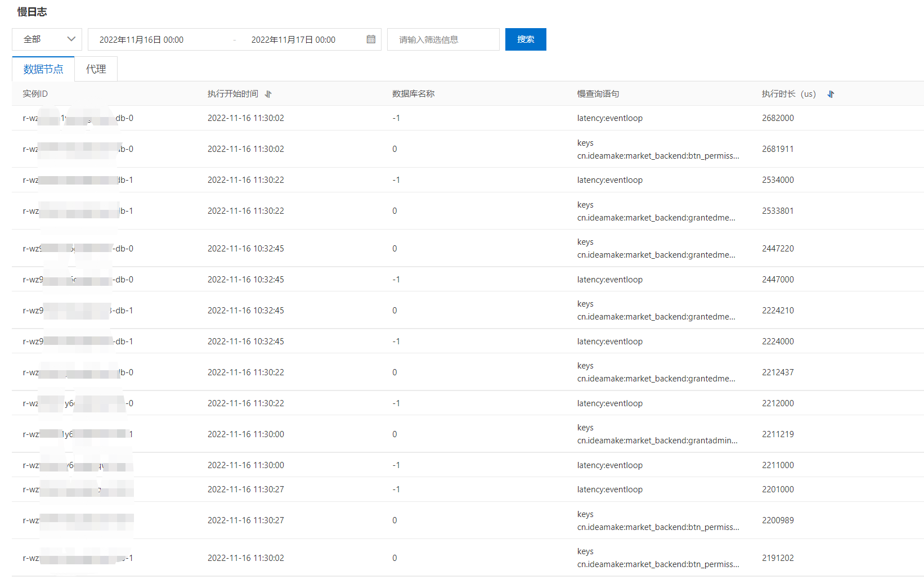Viewport: 924px width, 584px height.
Task: Click the 搜索 button
Action: (x=526, y=39)
